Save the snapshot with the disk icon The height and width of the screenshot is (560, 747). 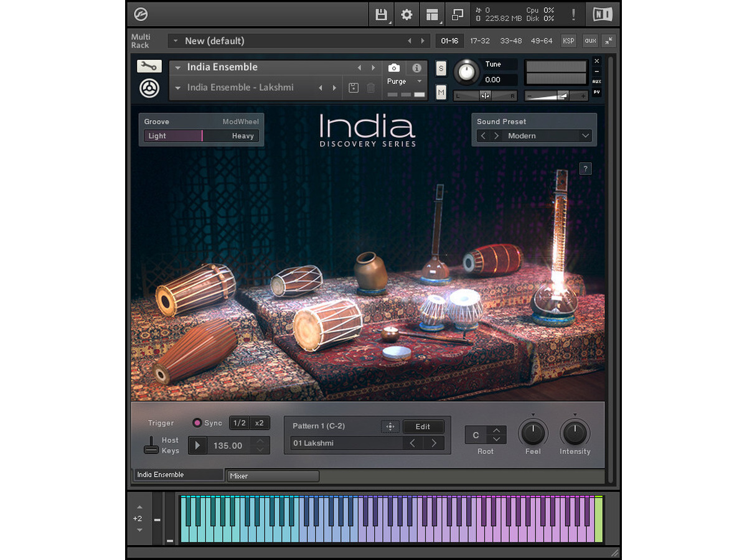pyautogui.click(x=354, y=88)
